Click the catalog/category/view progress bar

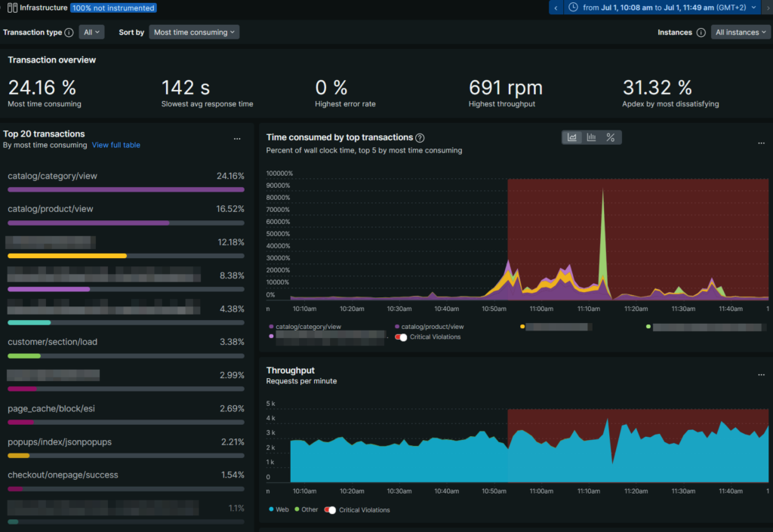point(125,189)
